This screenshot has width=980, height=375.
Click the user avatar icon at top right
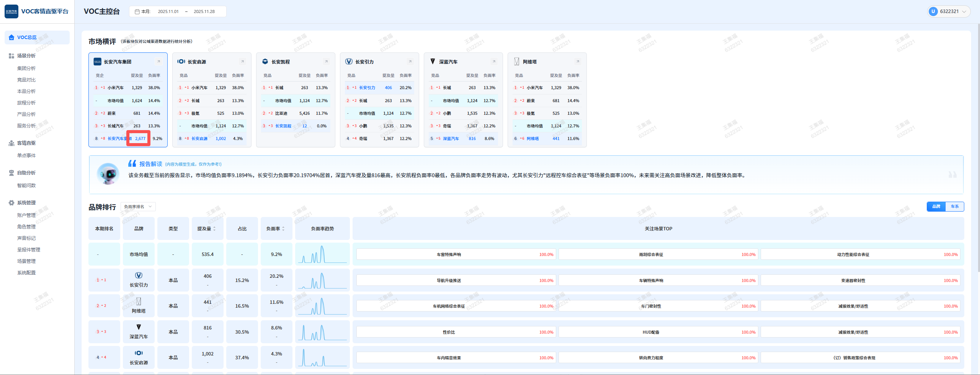933,11
